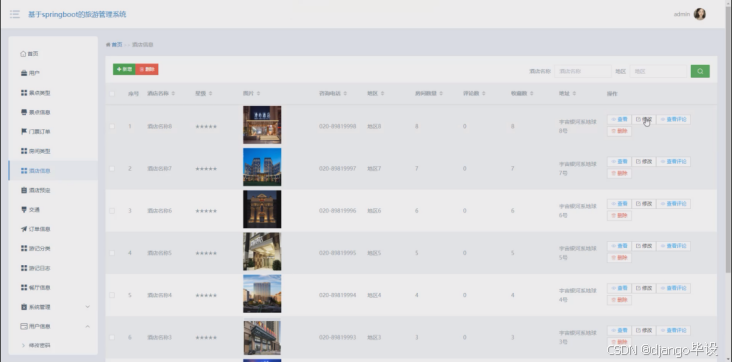Open 景点信息 in the sidebar
The width and height of the screenshot is (732, 363).
click(x=53, y=112)
